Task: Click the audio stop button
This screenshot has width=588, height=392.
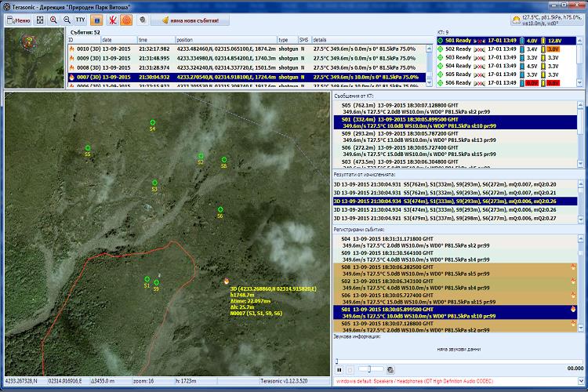Action: coord(350,370)
